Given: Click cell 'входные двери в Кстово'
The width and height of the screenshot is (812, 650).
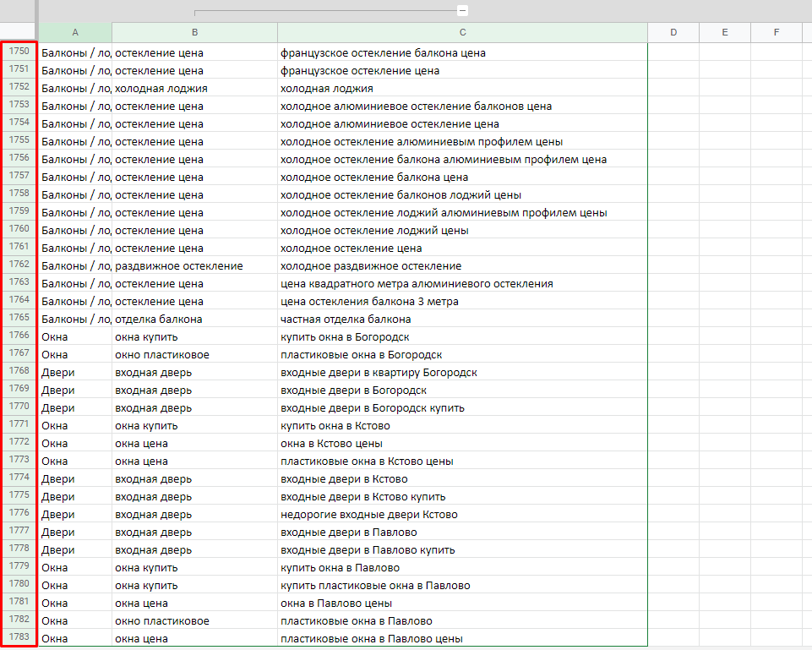Looking at the screenshot, I should click(462, 479).
